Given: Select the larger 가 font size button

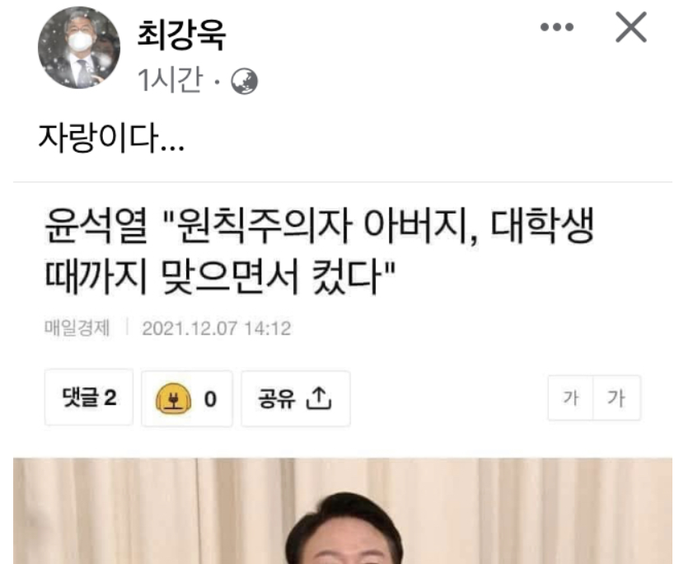Looking at the screenshot, I should click(617, 398).
